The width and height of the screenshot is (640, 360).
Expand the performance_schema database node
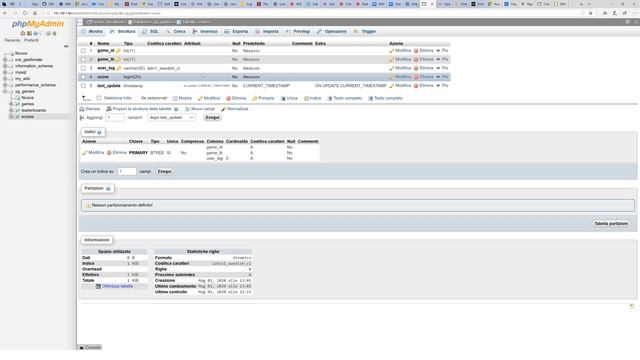[x=5, y=85]
